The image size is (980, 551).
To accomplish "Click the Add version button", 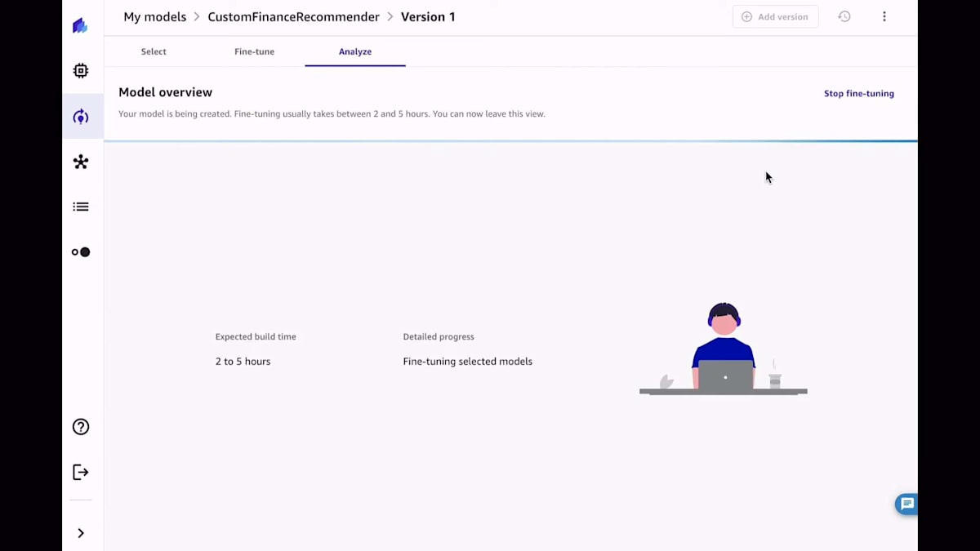I will click(x=775, y=16).
